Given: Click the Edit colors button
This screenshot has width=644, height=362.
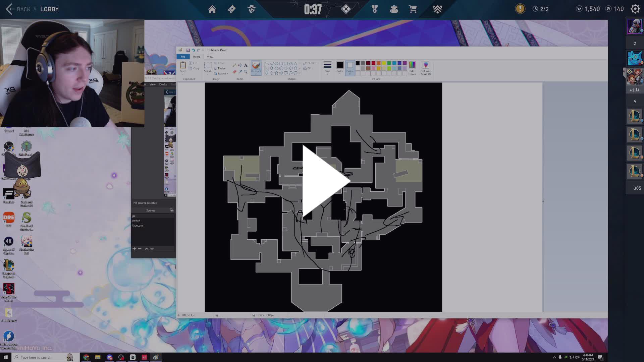Looking at the screenshot, I should (412, 68).
